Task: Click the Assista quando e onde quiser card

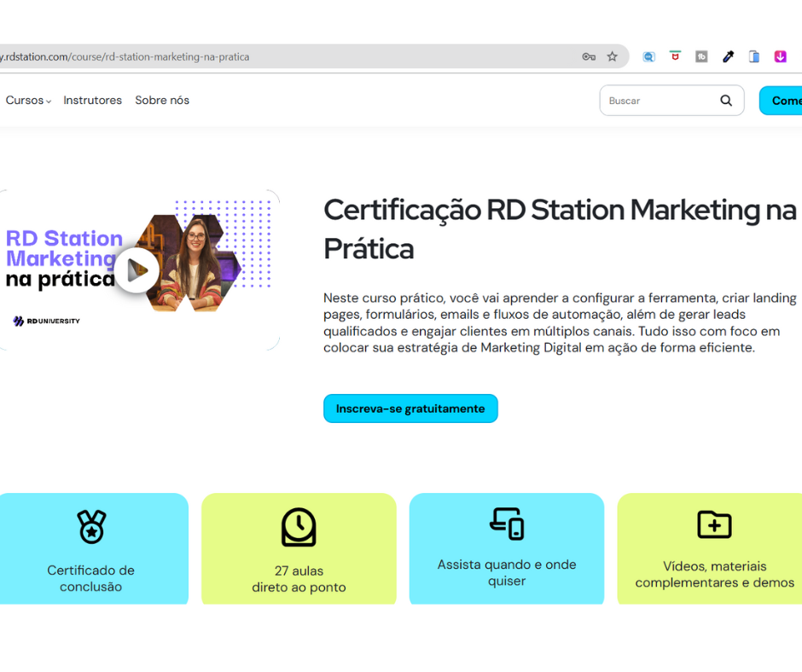Action: pos(507,549)
